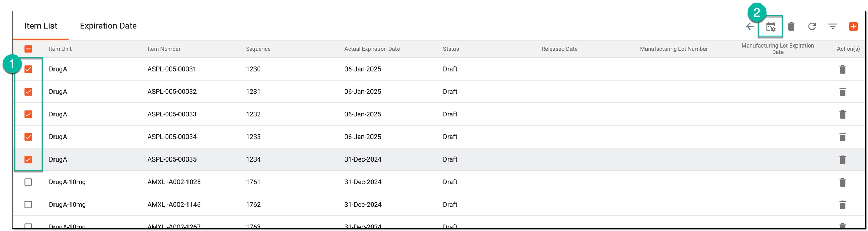This screenshot has width=868, height=231.
Task: Click sequence value 1234
Action: 253,159
